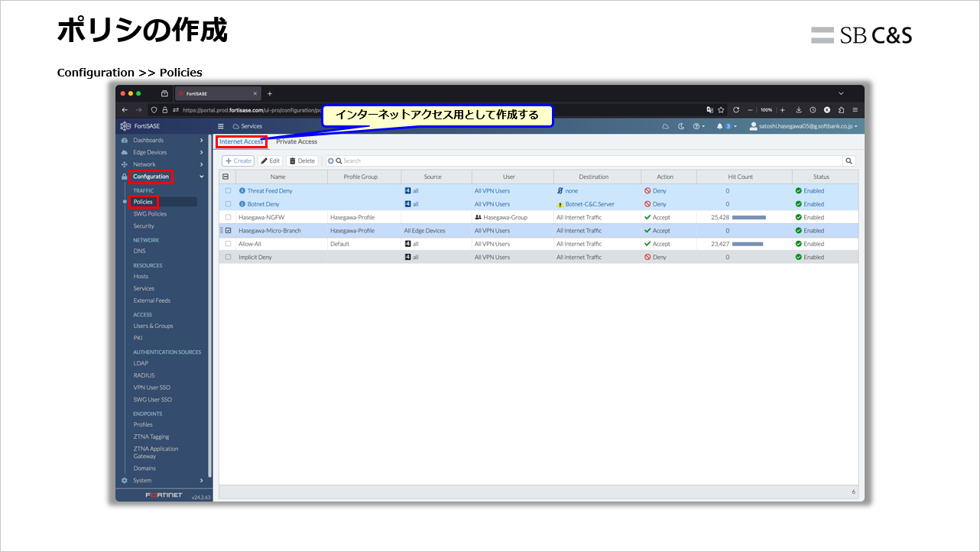
Task: Open ZTNA Tagging in sidebar
Action: (x=151, y=437)
